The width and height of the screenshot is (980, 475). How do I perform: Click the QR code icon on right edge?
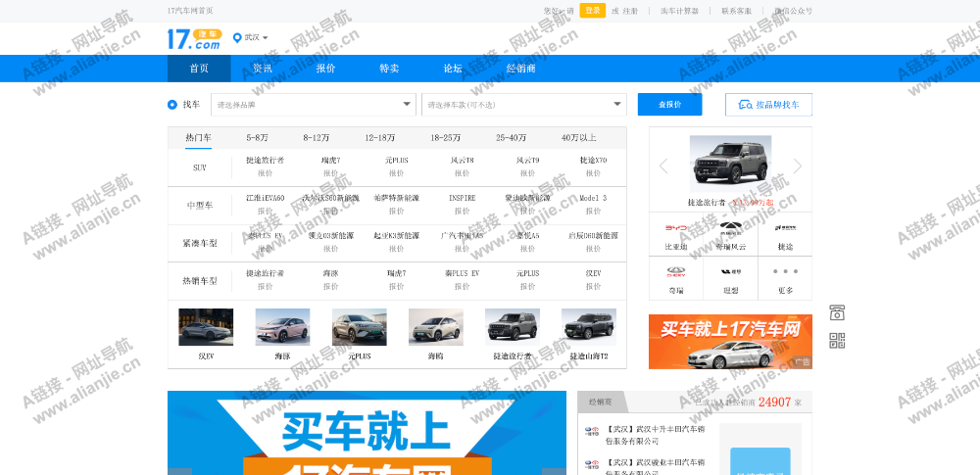837,341
